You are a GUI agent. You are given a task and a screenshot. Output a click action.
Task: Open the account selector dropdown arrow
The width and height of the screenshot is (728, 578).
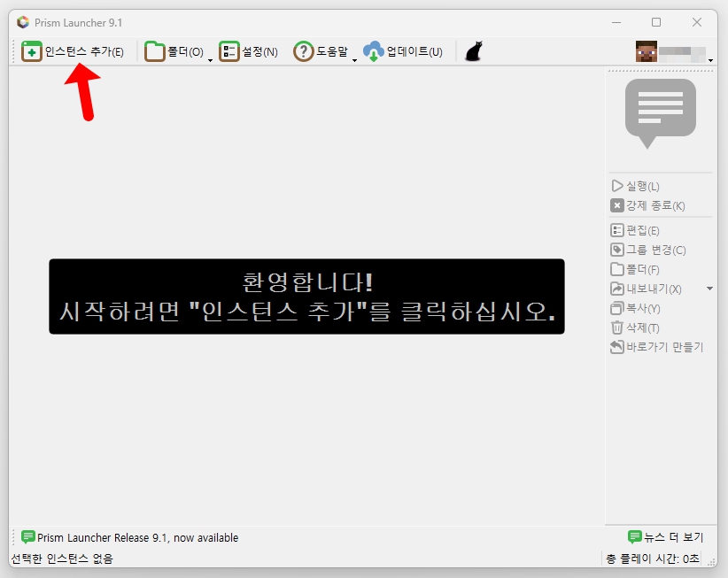(710, 59)
